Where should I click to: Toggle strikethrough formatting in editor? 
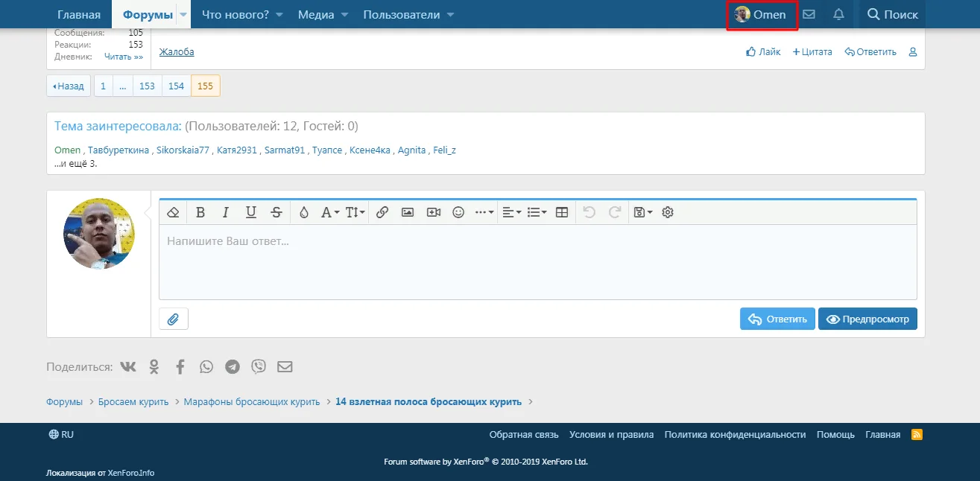point(276,212)
